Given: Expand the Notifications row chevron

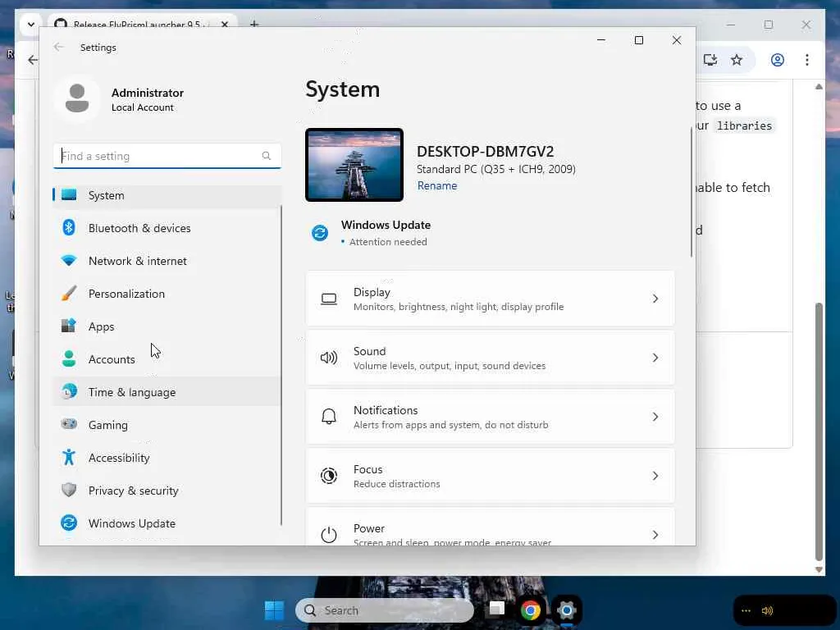Looking at the screenshot, I should tap(655, 417).
